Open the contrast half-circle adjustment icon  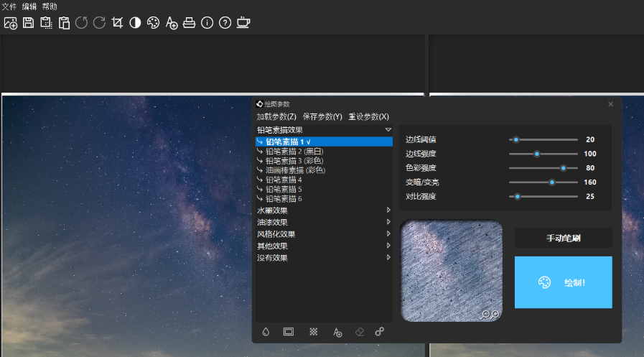click(135, 23)
